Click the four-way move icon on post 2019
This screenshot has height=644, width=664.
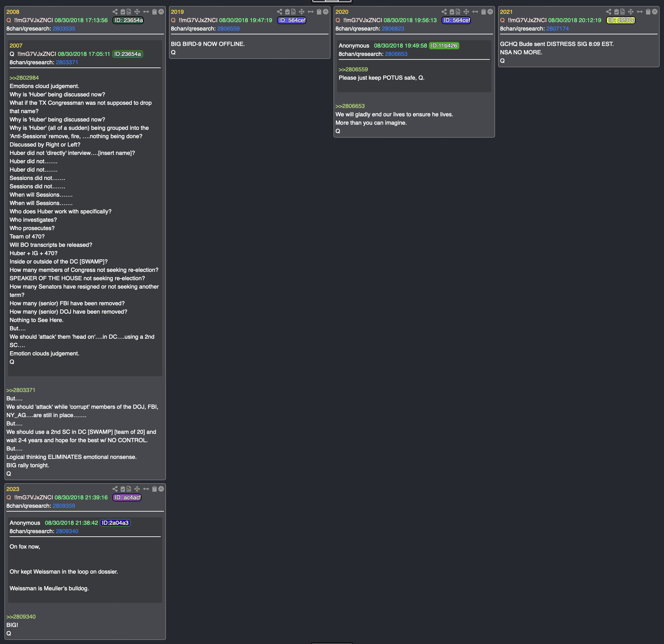pyautogui.click(x=302, y=12)
